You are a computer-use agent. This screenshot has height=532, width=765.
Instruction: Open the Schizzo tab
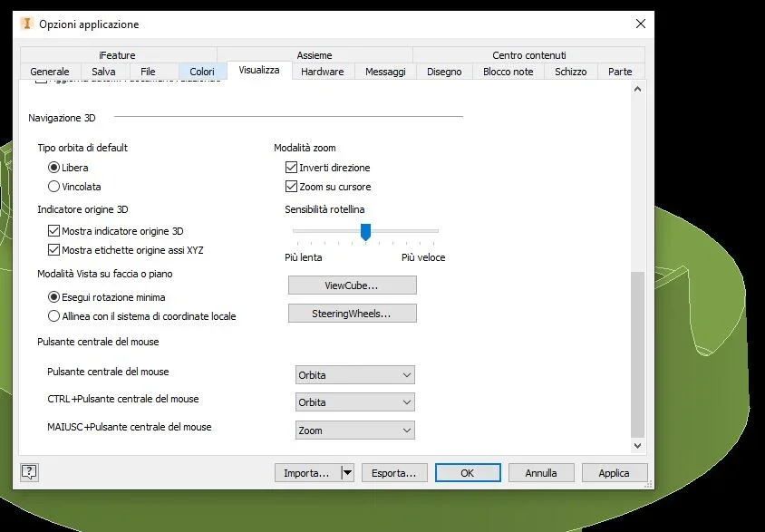[570, 72]
